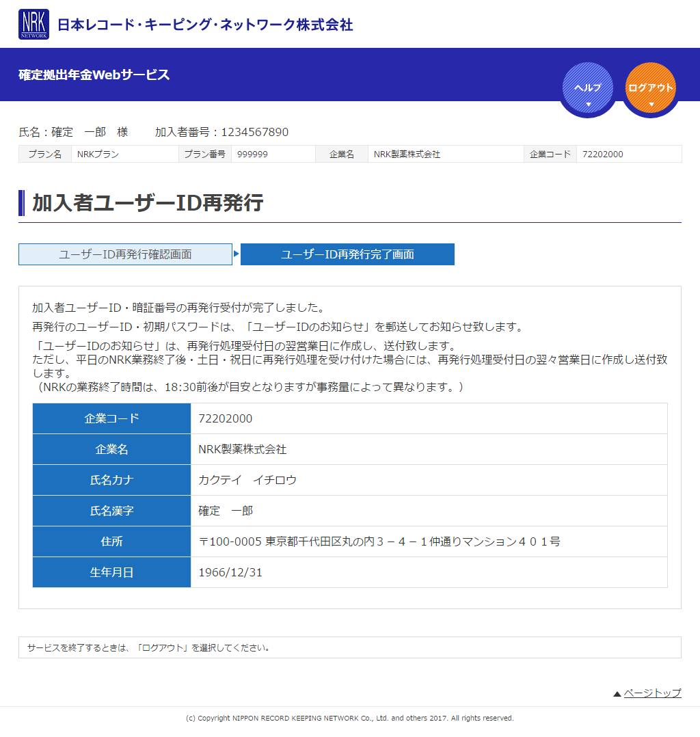Open the ヘルプ help button
Image resolution: width=700 pixels, height=737 pixels.
click(588, 88)
